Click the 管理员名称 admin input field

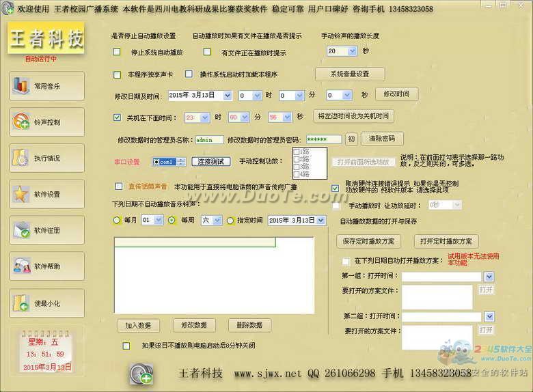point(209,139)
